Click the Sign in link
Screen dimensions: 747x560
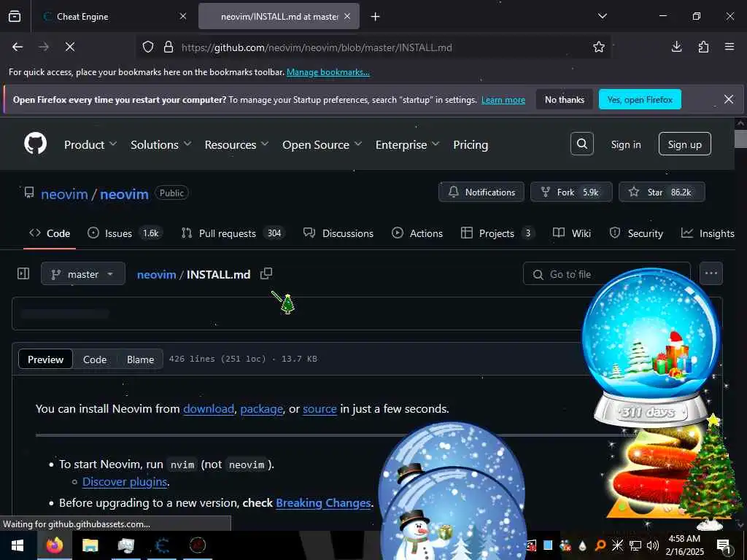click(626, 145)
